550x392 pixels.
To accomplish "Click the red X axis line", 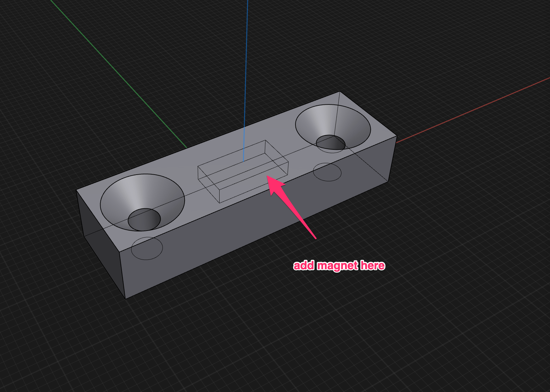I will [x=473, y=110].
